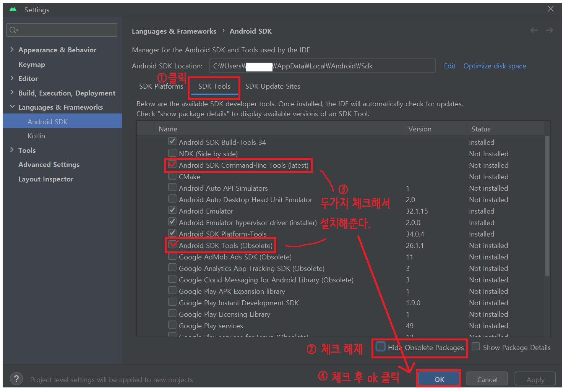Click the help question mark icon
The width and height of the screenshot is (566, 392).
pos(16,379)
